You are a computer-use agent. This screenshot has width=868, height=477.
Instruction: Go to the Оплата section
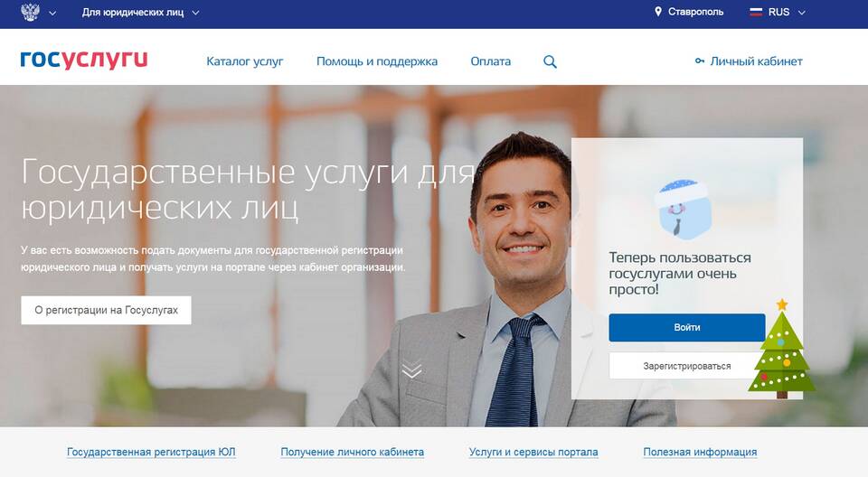[x=490, y=61]
